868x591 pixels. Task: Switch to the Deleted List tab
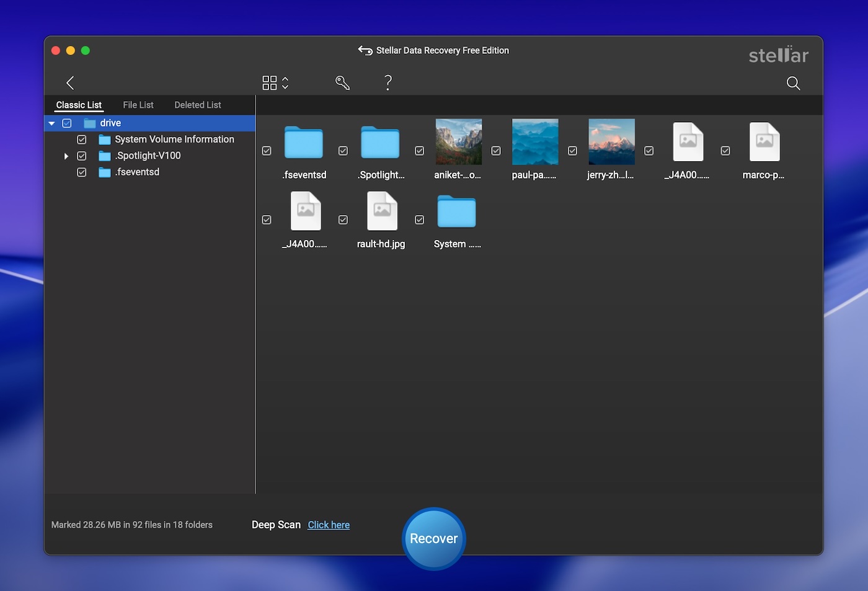point(197,105)
